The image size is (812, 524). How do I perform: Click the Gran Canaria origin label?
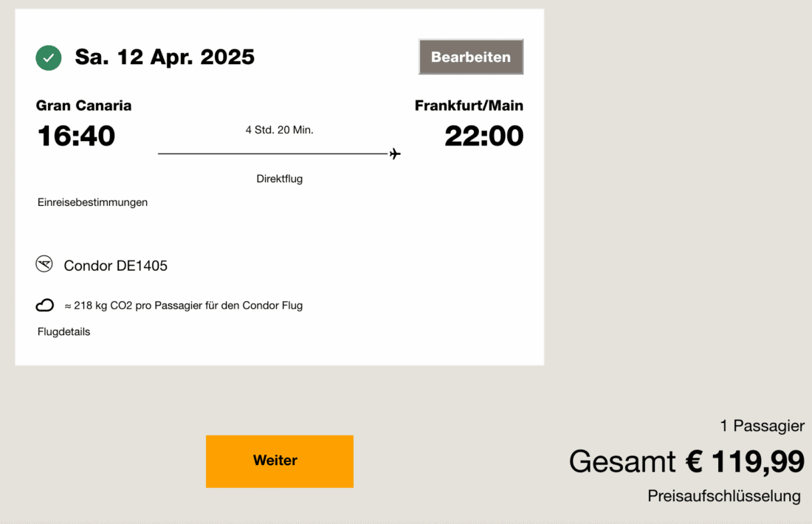[x=83, y=106]
